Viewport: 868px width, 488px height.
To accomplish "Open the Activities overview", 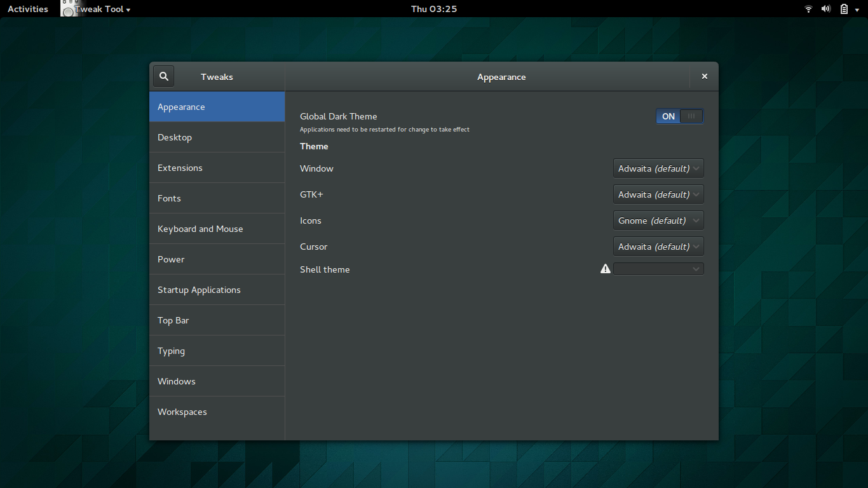I will 27,8.
